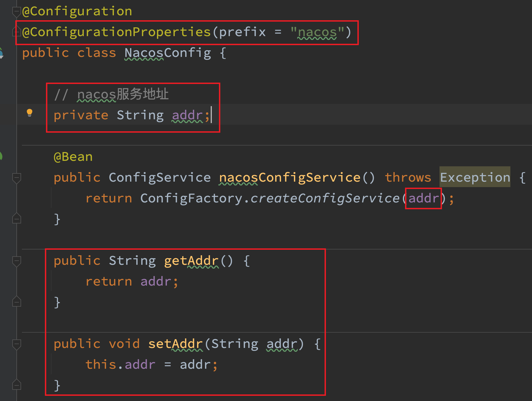
Task: Click the nacosConfigService method name
Action: click(x=290, y=178)
